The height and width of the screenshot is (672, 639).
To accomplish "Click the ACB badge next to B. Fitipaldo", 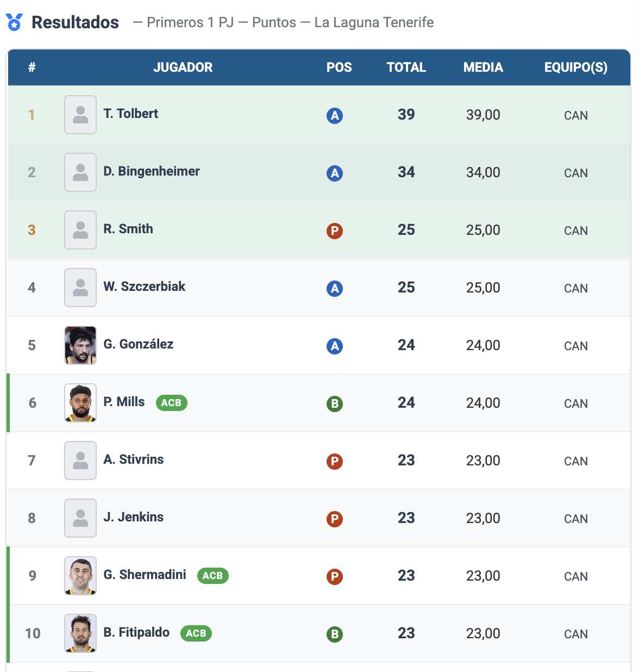I will pos(196,633).
